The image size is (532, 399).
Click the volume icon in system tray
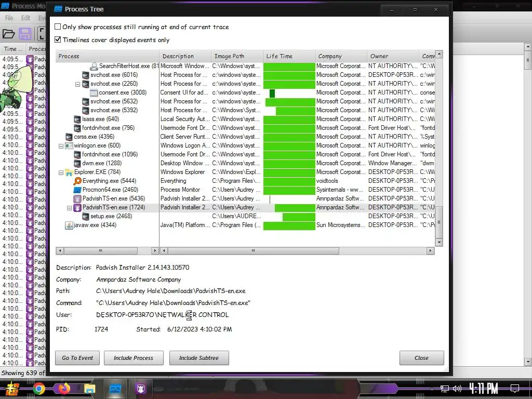(457, 389)
